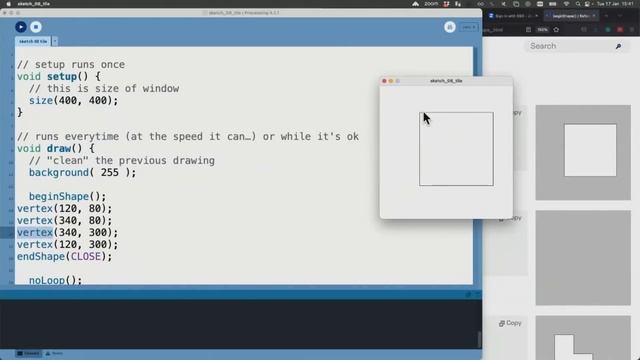640x360 pixels.
Task: Click the third example image with L shape
Action: [x=583, y=337]
